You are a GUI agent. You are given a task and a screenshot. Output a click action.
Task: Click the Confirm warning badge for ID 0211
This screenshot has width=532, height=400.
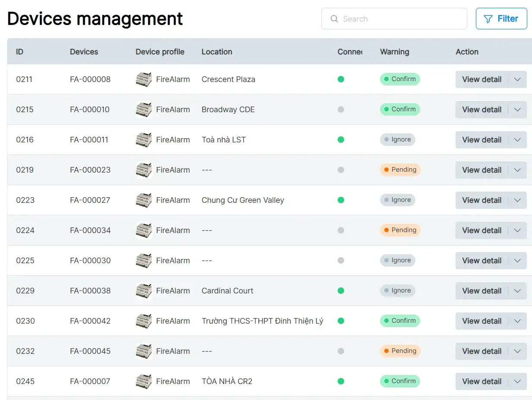coord(400,79)
